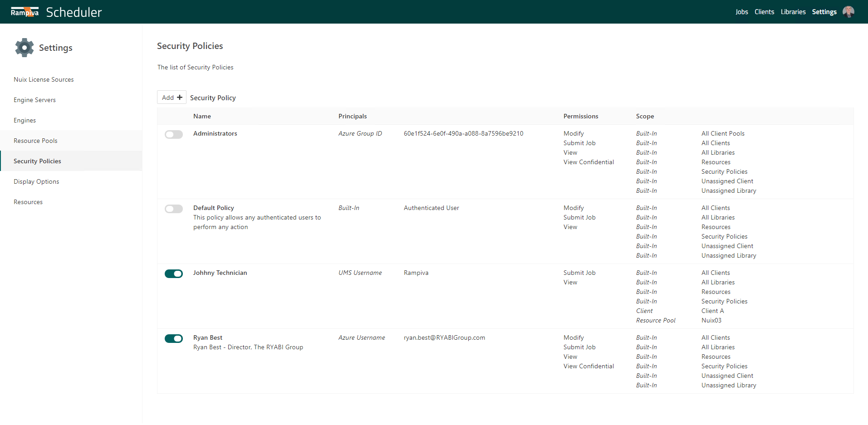Open the Engines settings section
This screenshot has height=425, width=868.
(x=25, y=120)
